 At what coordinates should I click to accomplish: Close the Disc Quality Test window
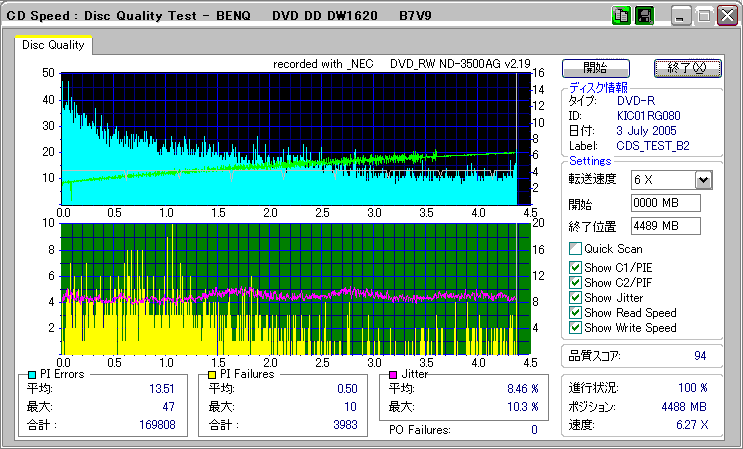point(727,16)
